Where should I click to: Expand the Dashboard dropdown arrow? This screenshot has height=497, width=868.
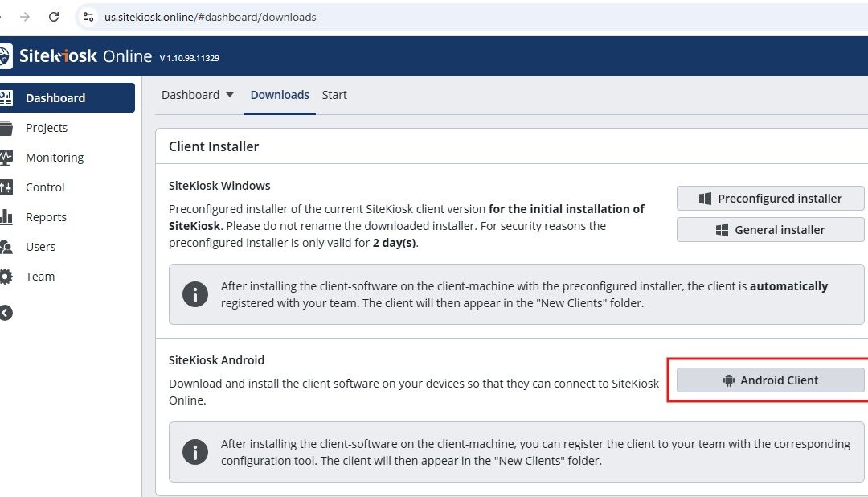(x=230, y=95)
